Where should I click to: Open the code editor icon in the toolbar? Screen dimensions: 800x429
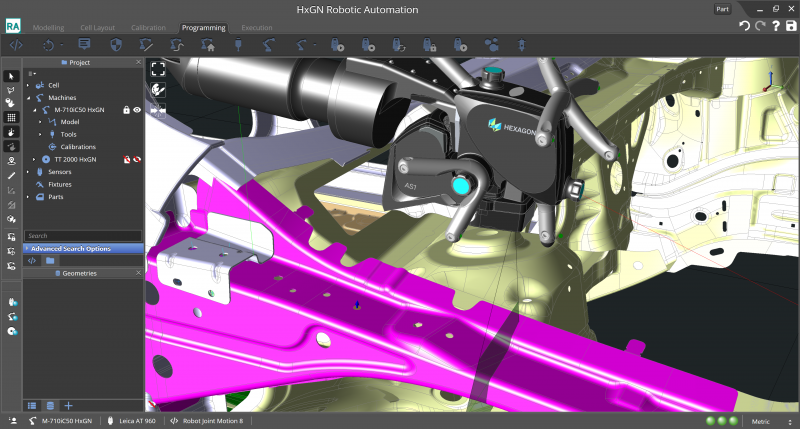(16, 45)
